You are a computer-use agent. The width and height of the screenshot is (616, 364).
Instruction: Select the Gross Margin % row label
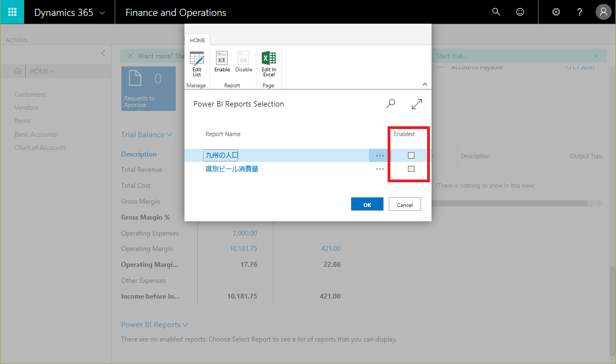click(x=145, y=217)
